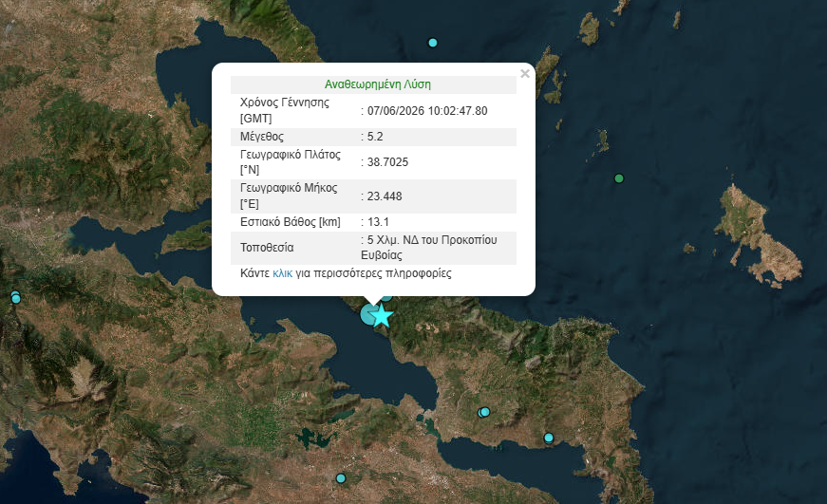Select the cyan marker at the bottom of the map
Viewport: 827px width, 504px height.
(x=341, y=478)
